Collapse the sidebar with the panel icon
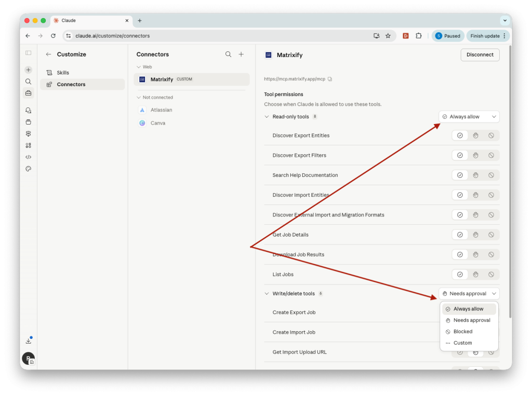Viewport: 532px width, 396px height. pyautogui.click(x=28, y=52)
